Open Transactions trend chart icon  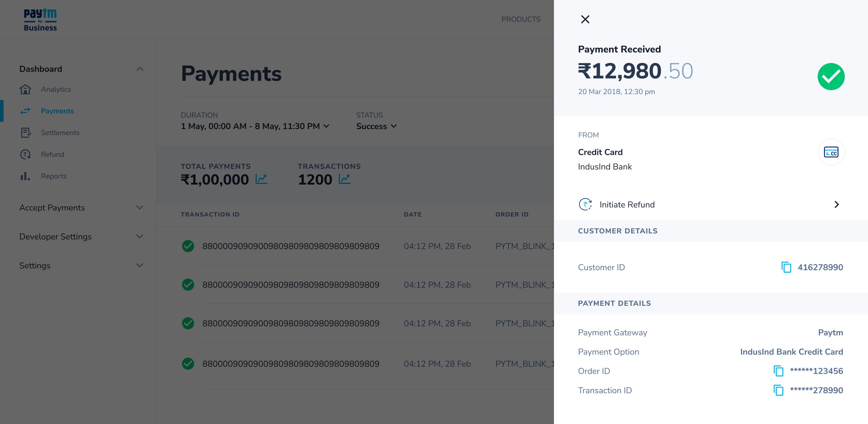(x=344, y=179)
